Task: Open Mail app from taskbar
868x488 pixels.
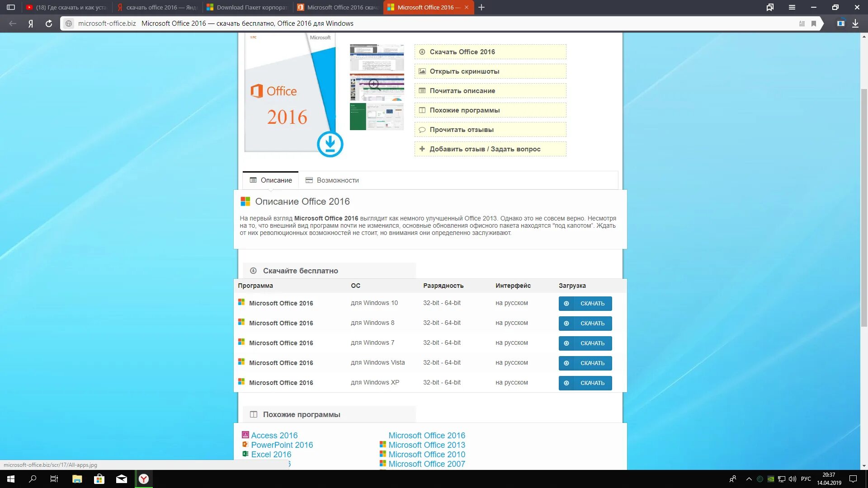Action: tap(122, 479)
